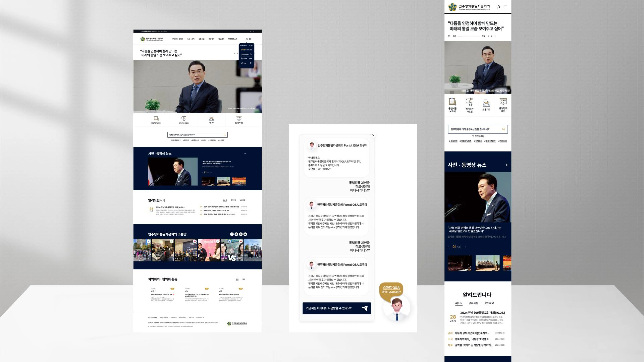Click next arrow beside 01/05 in mobile news
This screenshot has width=644, height=362.
point(465,247)
